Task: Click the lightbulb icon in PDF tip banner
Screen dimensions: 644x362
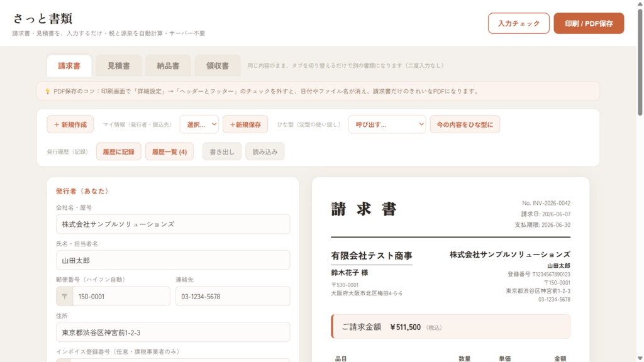Action: [x=48, y=91]
